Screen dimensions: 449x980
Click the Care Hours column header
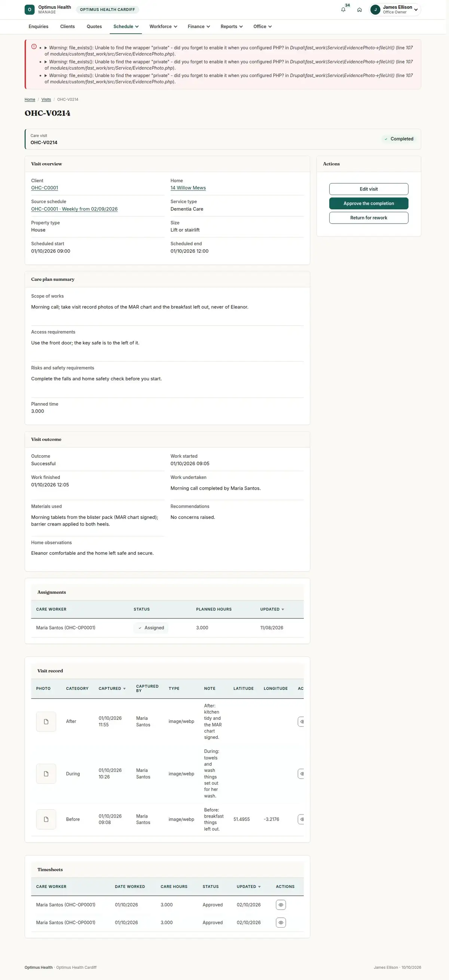click(174, 887)
